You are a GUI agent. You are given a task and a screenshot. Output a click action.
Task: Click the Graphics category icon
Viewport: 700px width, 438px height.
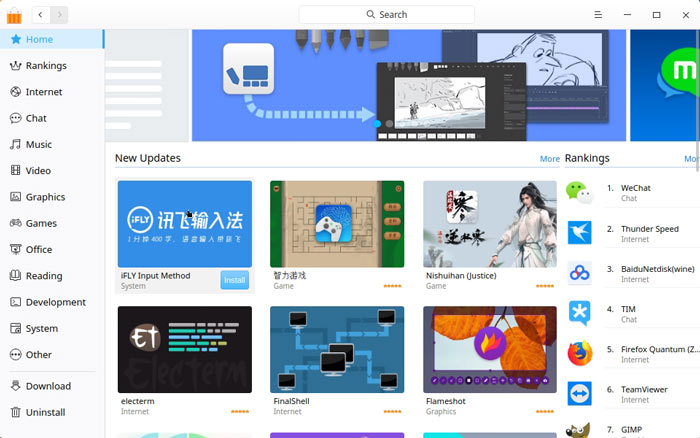(16, 197)
